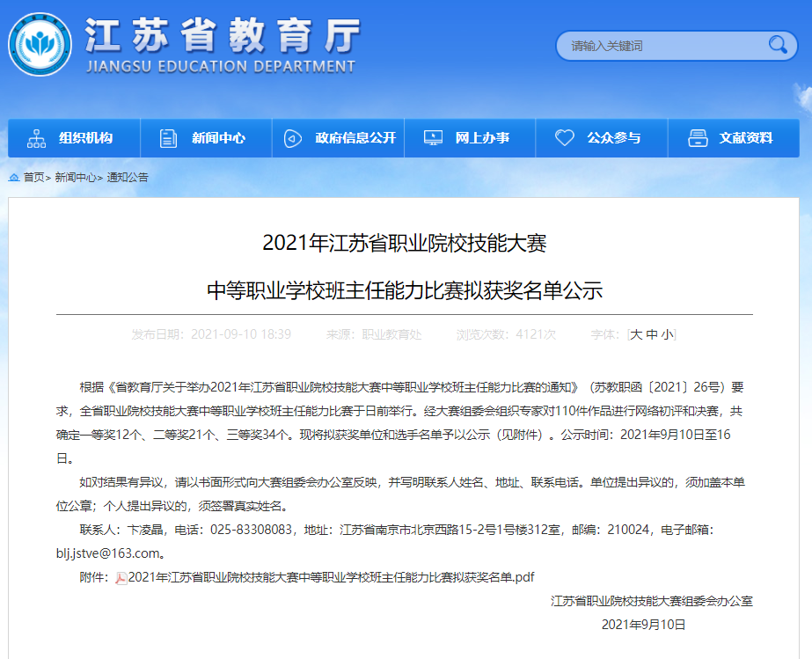
Task: Open the 文献资料 menu
Action: tap(734, 138)
